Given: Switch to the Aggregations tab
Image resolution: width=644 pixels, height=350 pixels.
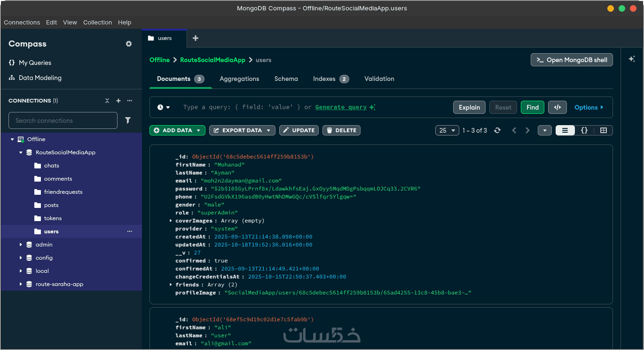Looking at the screenshot, I should point(239,79).
